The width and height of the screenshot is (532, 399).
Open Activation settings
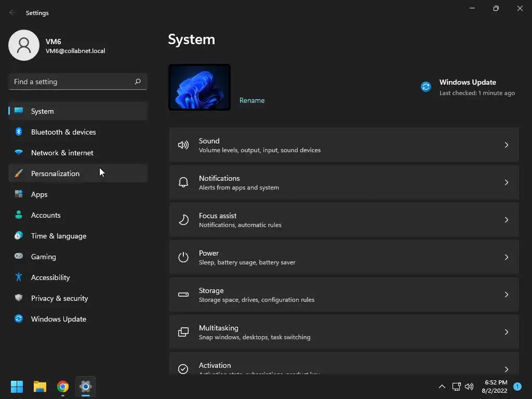(x=344, y=364)
